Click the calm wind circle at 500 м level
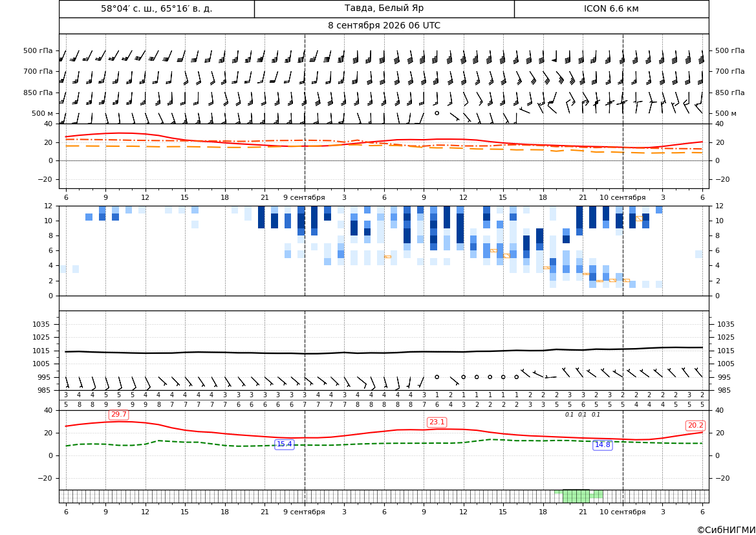The image size is (756, 535). 437,113
